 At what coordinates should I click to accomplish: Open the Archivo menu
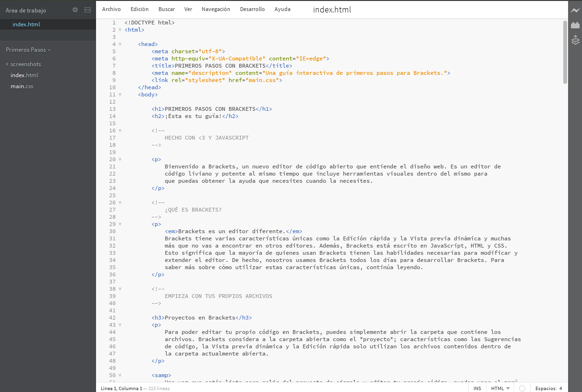(x=111, y=9)
